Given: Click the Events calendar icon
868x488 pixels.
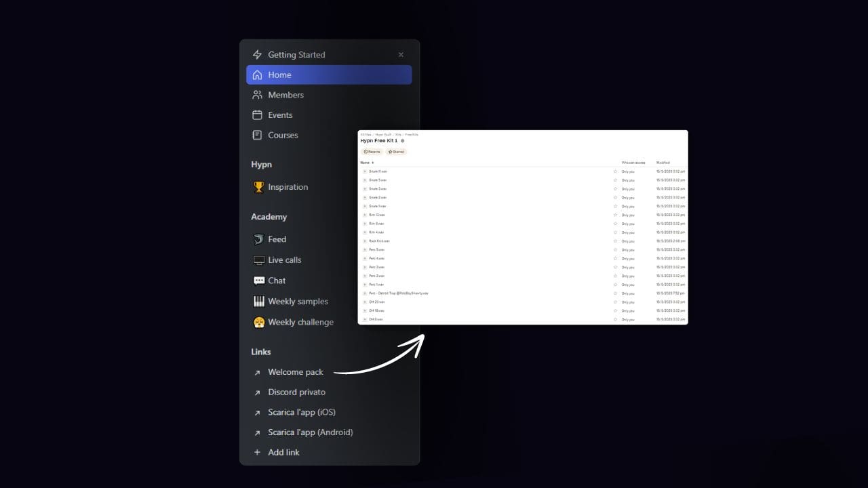Looking at the screenshot, I should (x=257, y=115).
